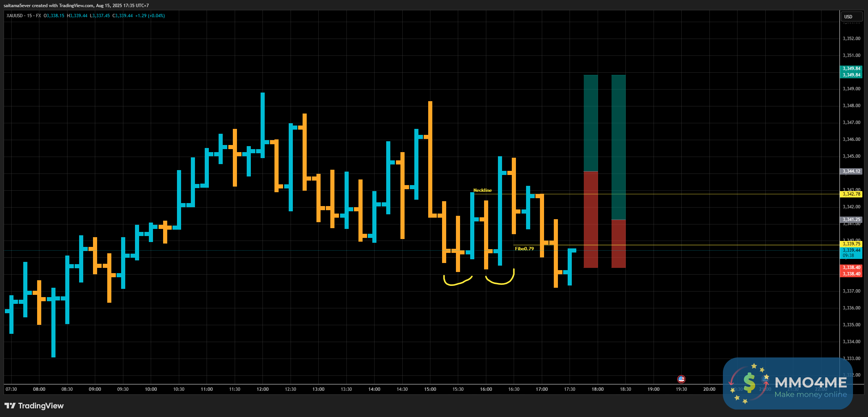The width and height of the screenshot is (868, 417).
Task: Click the 12:00 time axis label
Action: 262,389
